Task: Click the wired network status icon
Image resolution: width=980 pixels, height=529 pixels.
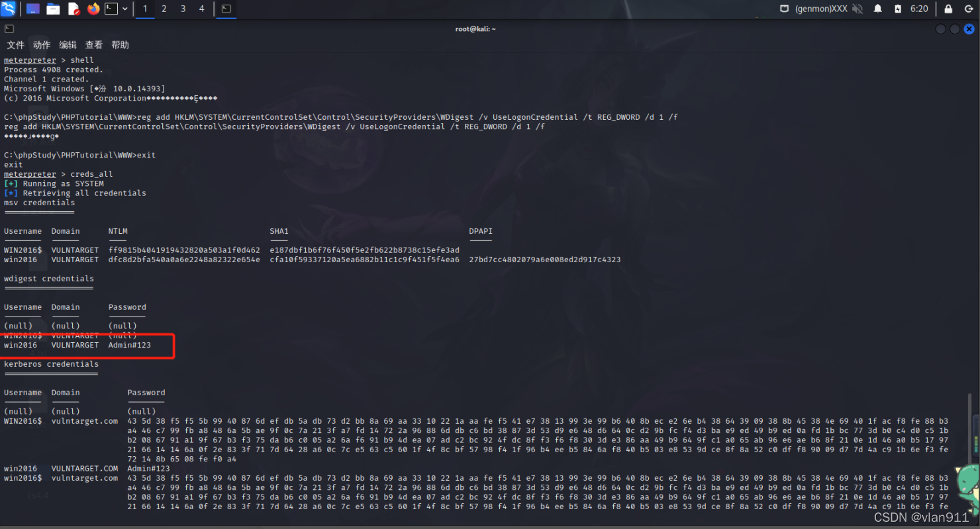Action: click(x=785, y=9)
